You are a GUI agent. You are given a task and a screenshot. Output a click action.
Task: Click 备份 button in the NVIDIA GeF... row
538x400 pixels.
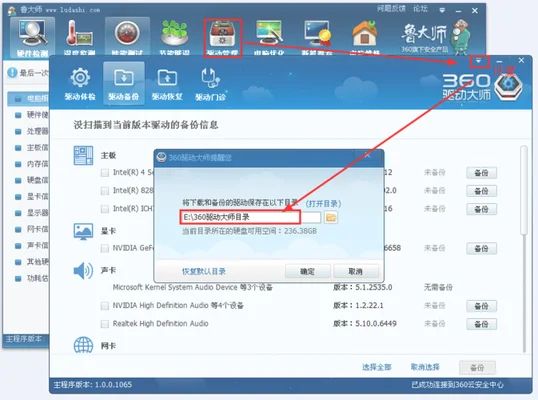point(481,248)
